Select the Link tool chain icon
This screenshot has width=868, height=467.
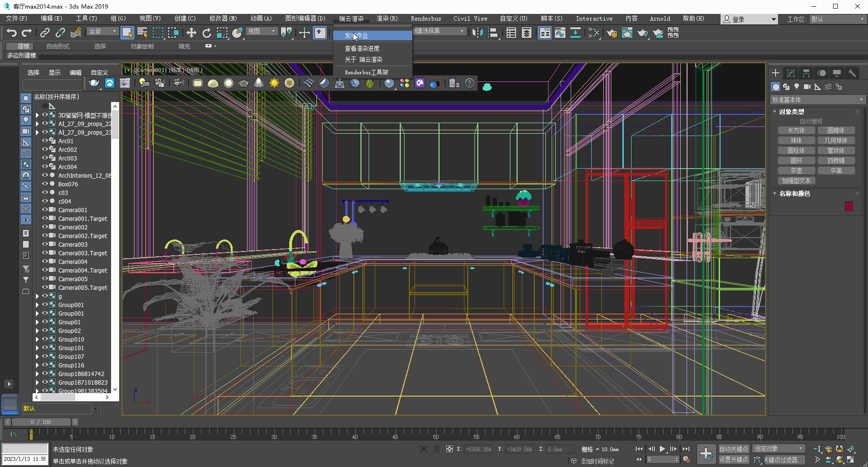(x=45, y=33)
